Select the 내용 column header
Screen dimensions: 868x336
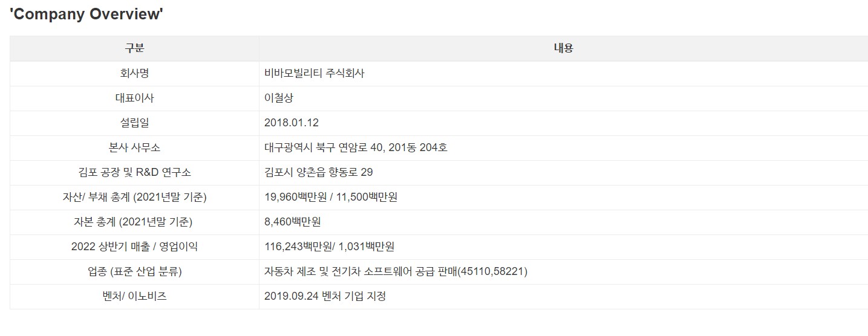pyautogui.click(x=563, y=48)
